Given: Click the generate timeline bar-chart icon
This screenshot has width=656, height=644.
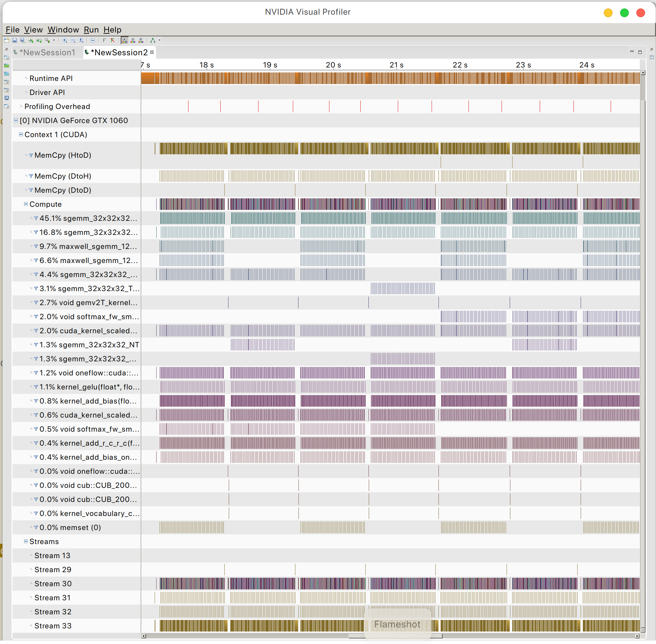Looking at the screenshot, I should pyautogui.click(x=31, y=41).
